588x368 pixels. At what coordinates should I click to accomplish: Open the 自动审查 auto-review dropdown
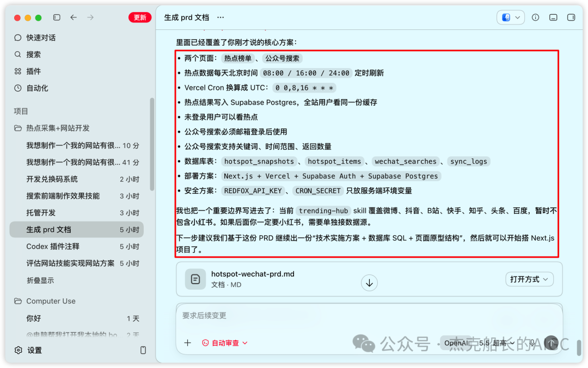tap(225, 343)
